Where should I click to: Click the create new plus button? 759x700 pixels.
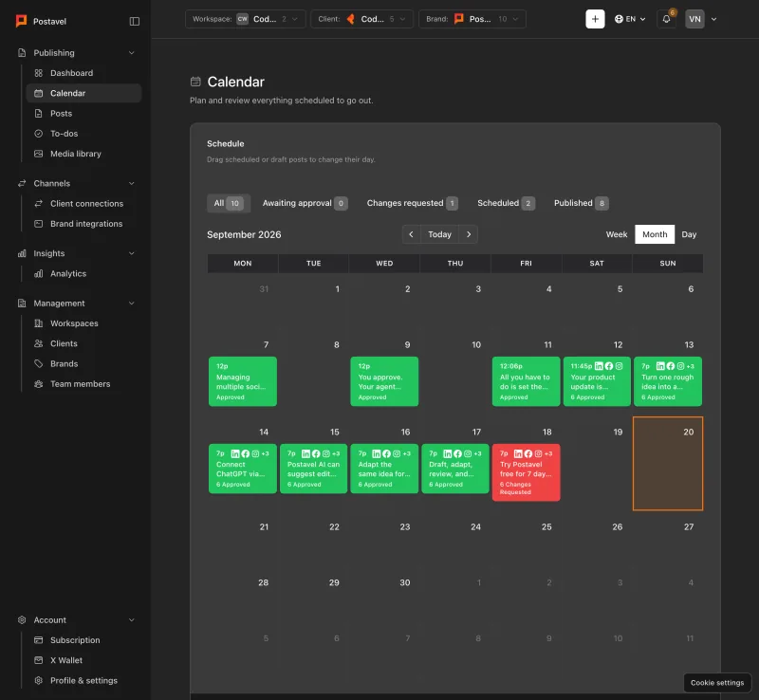point(595,19)
